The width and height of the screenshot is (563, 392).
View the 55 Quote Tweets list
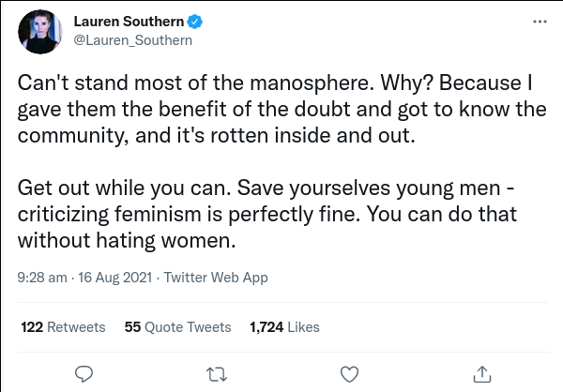[x=177, y=327]
